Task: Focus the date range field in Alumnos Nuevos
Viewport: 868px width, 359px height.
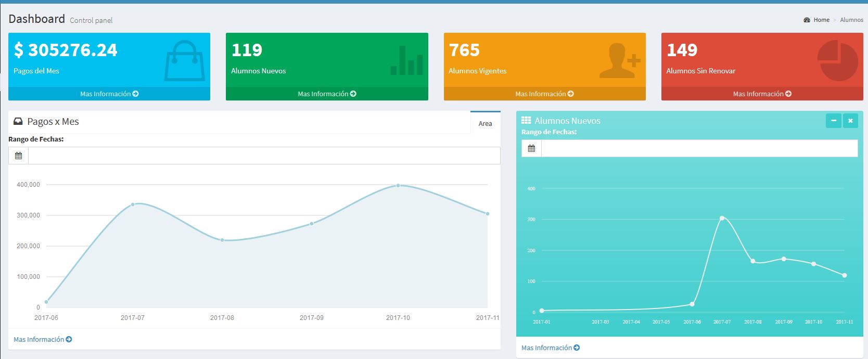Action: pos(699,148)
